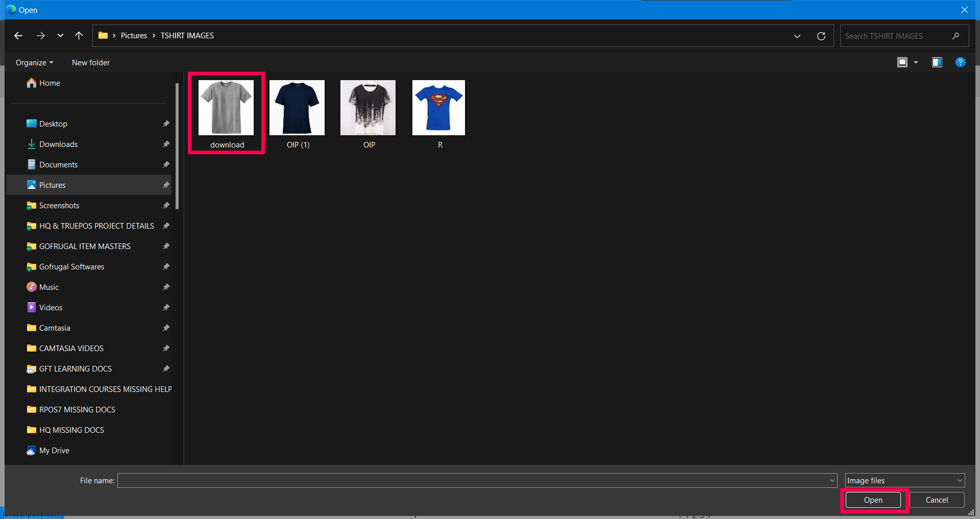Open the Image files type dropdown
This screenshot has height=519, width=980.
tap(904, 481)
